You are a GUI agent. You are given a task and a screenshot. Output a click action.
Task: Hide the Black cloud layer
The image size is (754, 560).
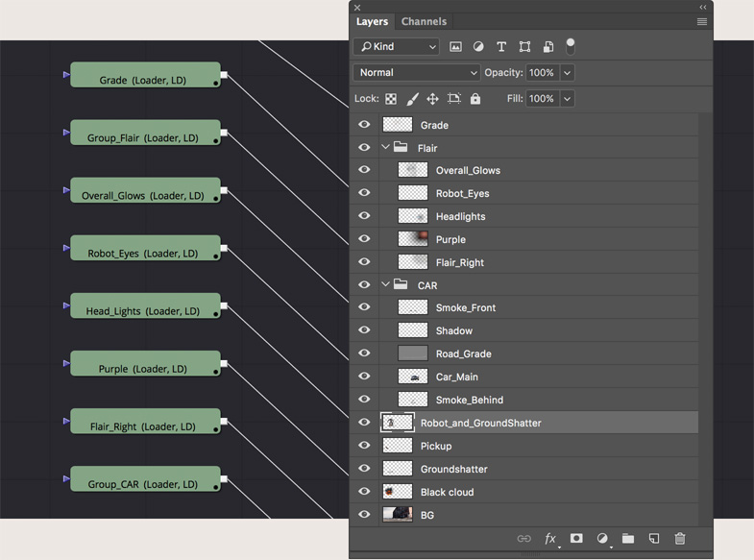tap(364, 492)
